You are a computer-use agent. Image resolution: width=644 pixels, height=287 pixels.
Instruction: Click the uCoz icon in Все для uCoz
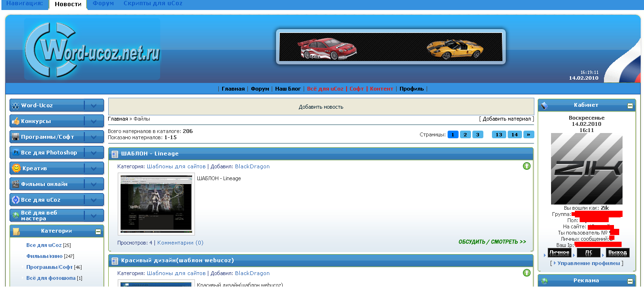[x=16, y=200]
